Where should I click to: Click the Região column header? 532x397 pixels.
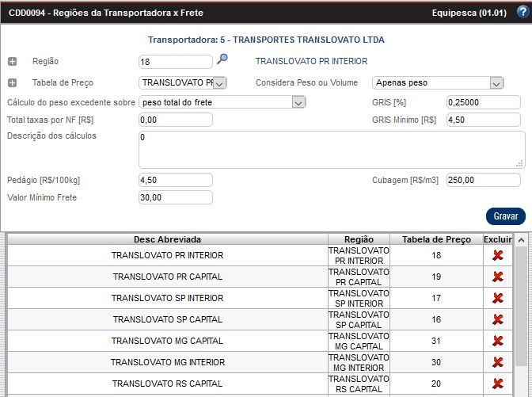[x=359, y=239]
